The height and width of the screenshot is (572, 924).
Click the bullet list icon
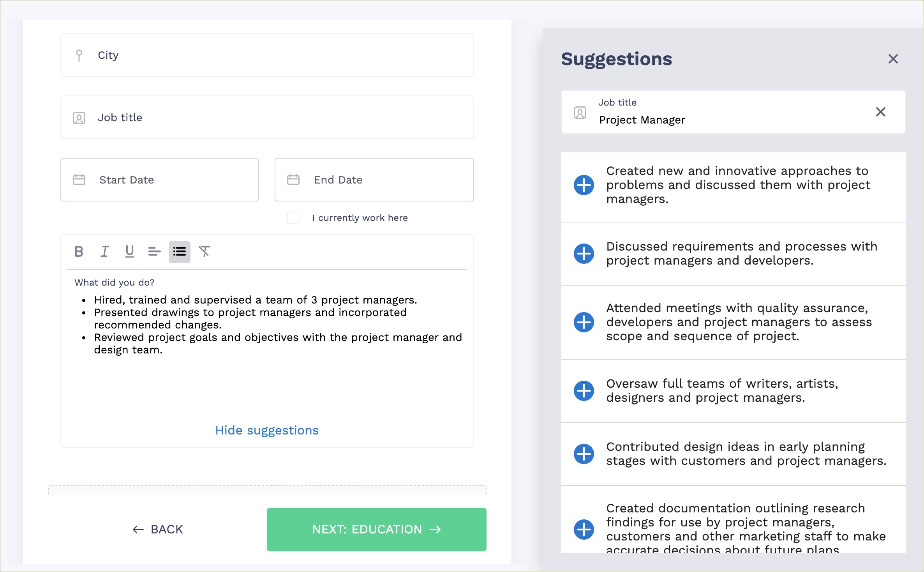tap(179, 252)
